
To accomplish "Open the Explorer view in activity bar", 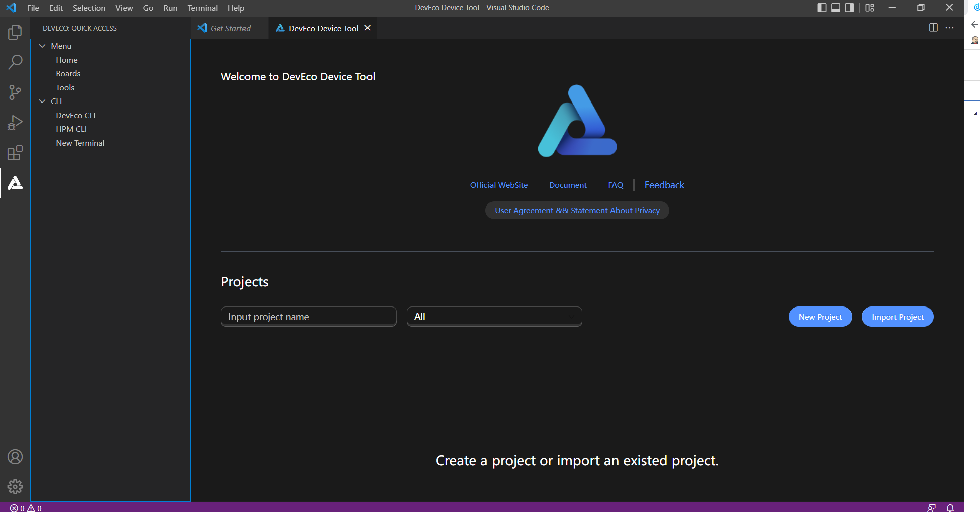I will tap(15, 32).
